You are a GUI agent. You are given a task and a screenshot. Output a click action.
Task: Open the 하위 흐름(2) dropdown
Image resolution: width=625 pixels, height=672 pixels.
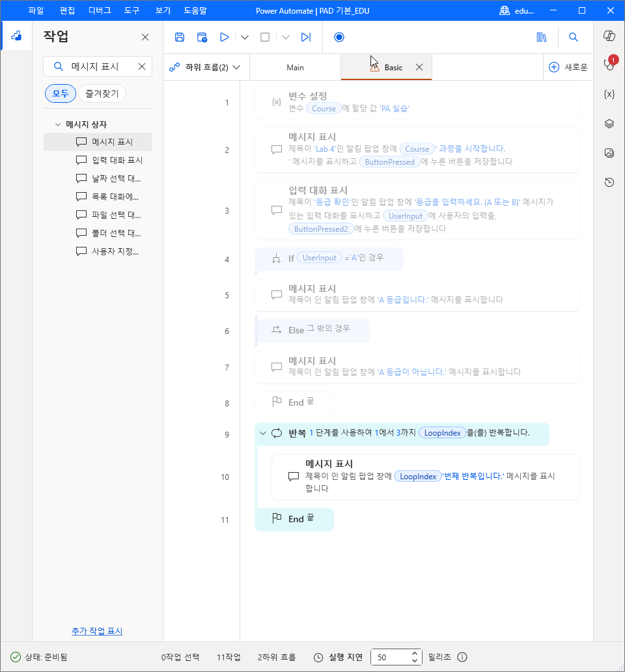pos(205,67)
